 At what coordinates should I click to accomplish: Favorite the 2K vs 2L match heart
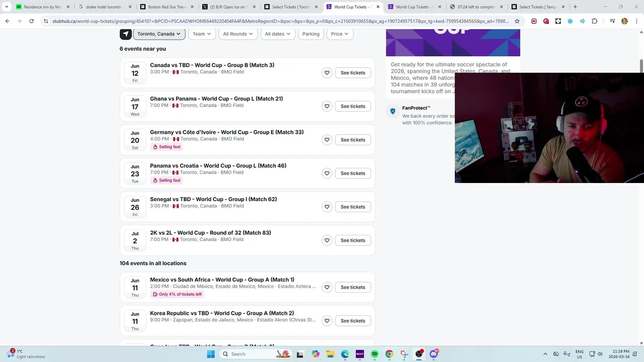pyautogui.click(x=327, y=240)
